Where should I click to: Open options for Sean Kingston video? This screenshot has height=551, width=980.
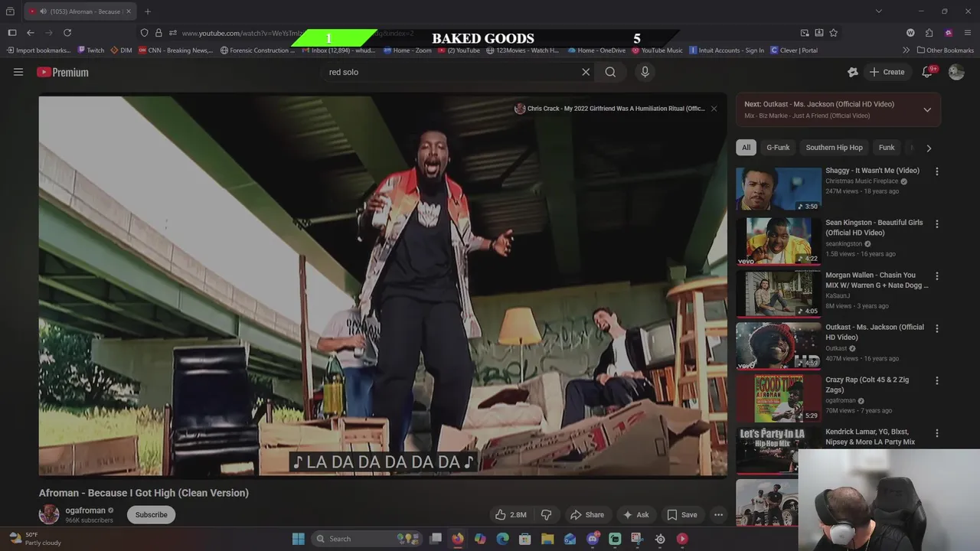pos(936,223)
